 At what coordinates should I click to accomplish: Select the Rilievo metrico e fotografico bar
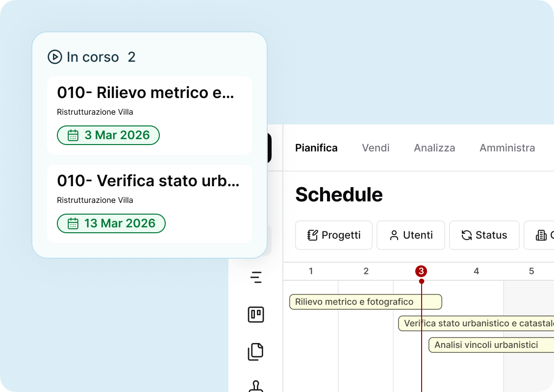365,302
